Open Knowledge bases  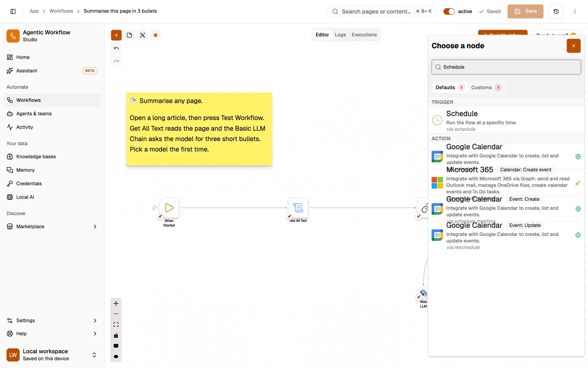click(x=52, y=157)
